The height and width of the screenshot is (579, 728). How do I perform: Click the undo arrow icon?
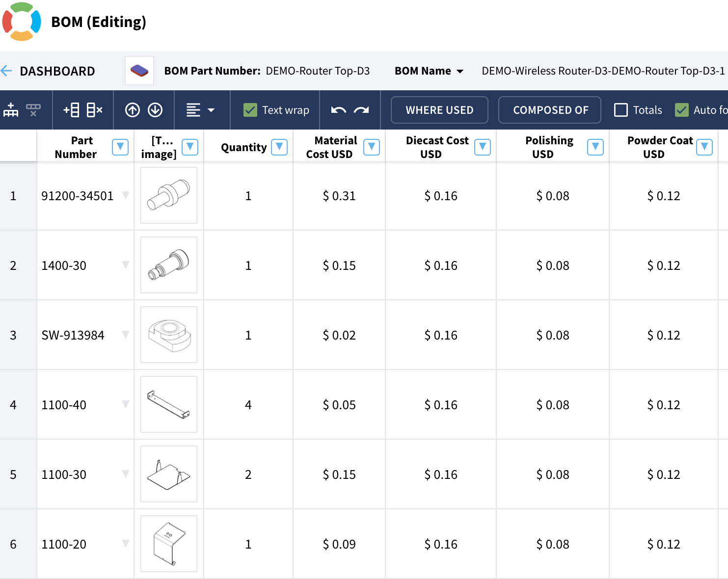tap(339, 110)
